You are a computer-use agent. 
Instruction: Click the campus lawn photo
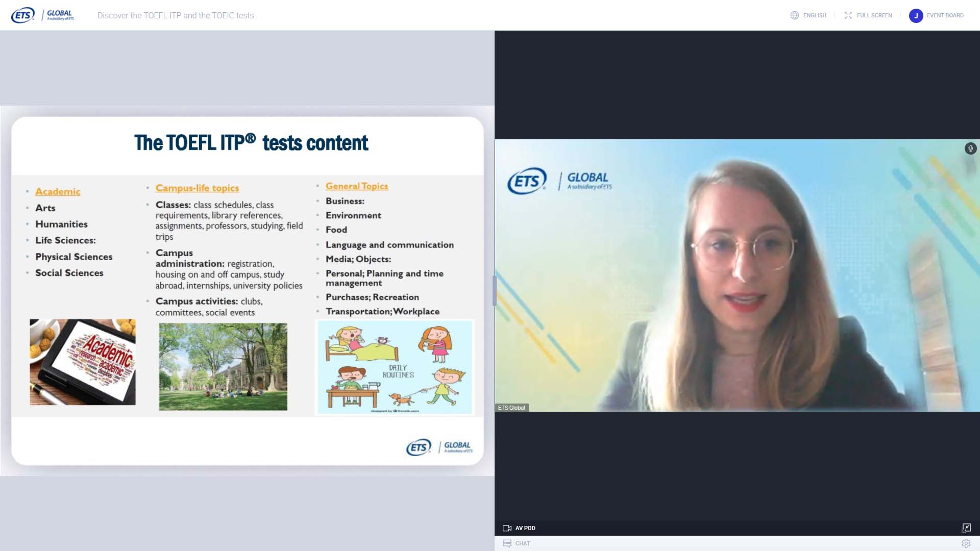[223, 366]
